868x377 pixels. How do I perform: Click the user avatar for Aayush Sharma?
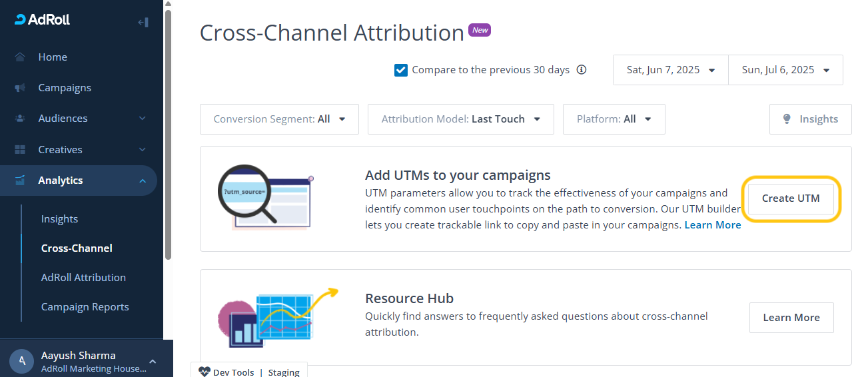pyautogui.click(x=22, y=361)
